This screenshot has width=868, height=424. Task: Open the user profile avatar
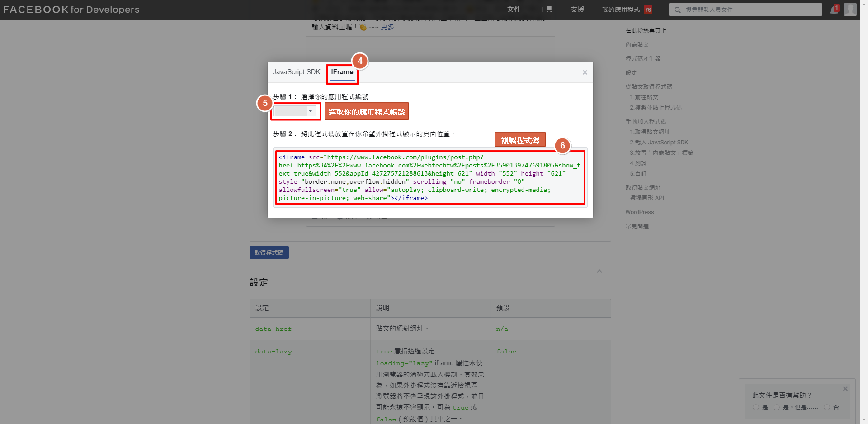click(x=850, y=10)
